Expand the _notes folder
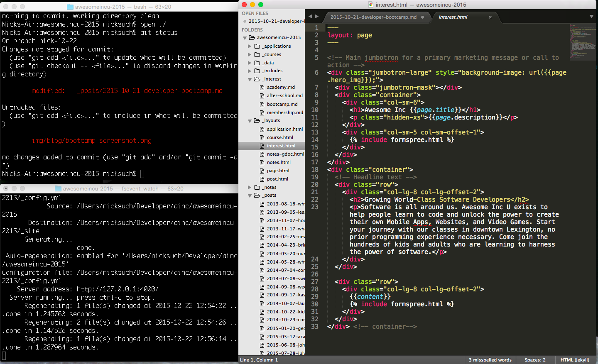 click(x=250, y=187)
